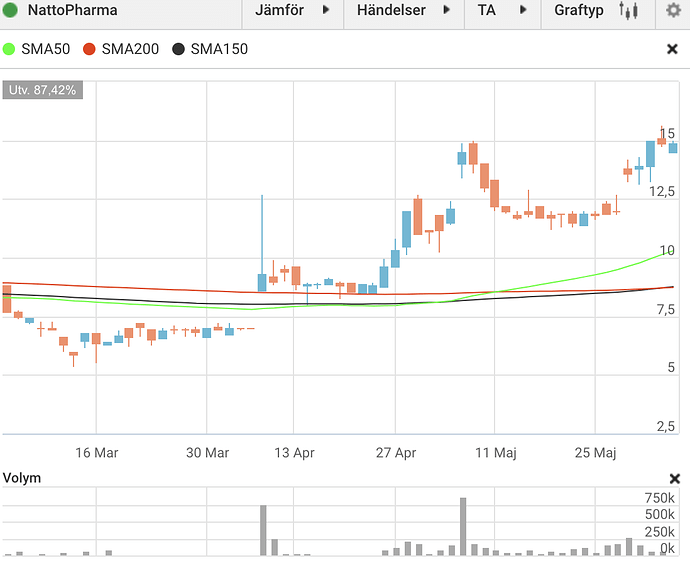Click the green SMA50 color dot
Viewport: 690px width, 568px height.
tap(9, 49)
